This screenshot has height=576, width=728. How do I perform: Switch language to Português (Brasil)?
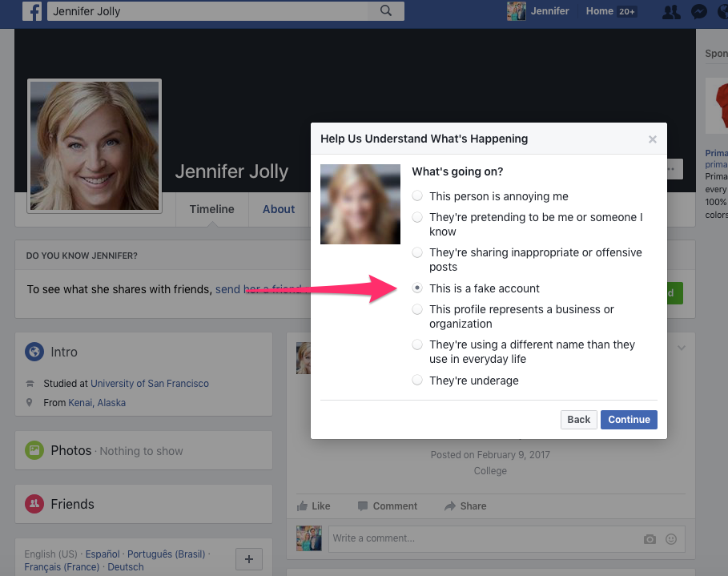tap(167, 554)
